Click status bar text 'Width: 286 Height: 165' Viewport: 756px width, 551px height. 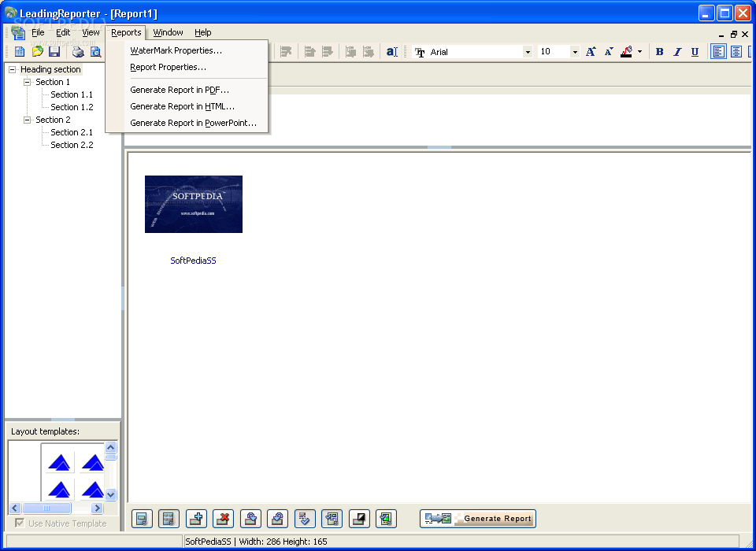click(x=283, y=542)
